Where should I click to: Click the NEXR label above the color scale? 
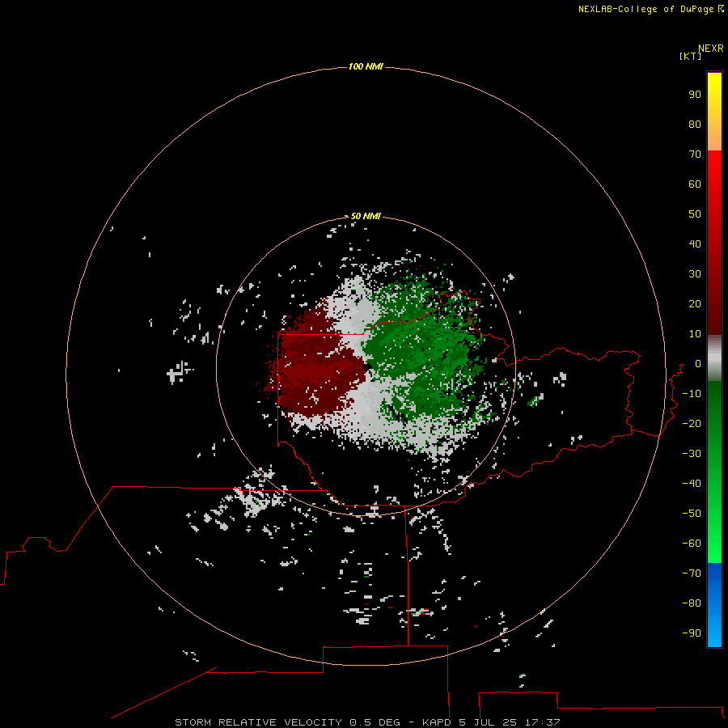pyautogui.click(x=711, y=49)
